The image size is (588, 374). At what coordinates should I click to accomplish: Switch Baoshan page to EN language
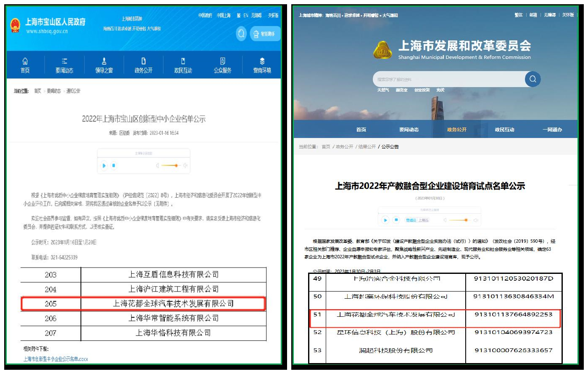click(246, 16)
